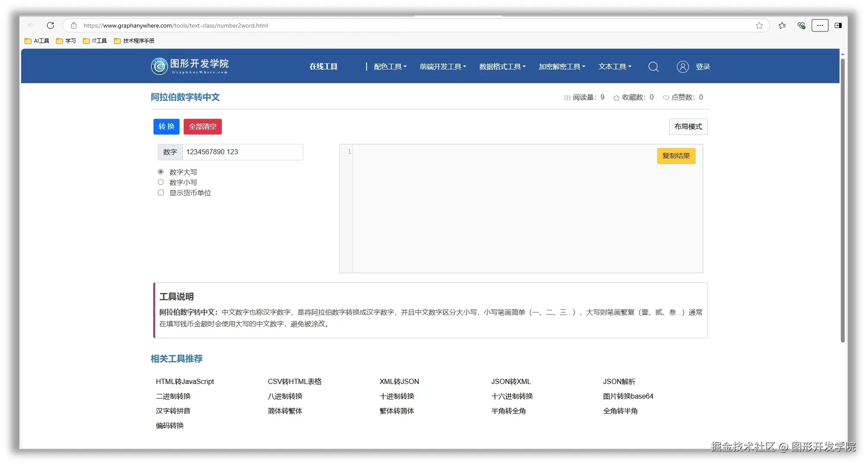Open the IT工具 bookmark folder
This screenshot has height=465, width=868.
coord(95,41)
